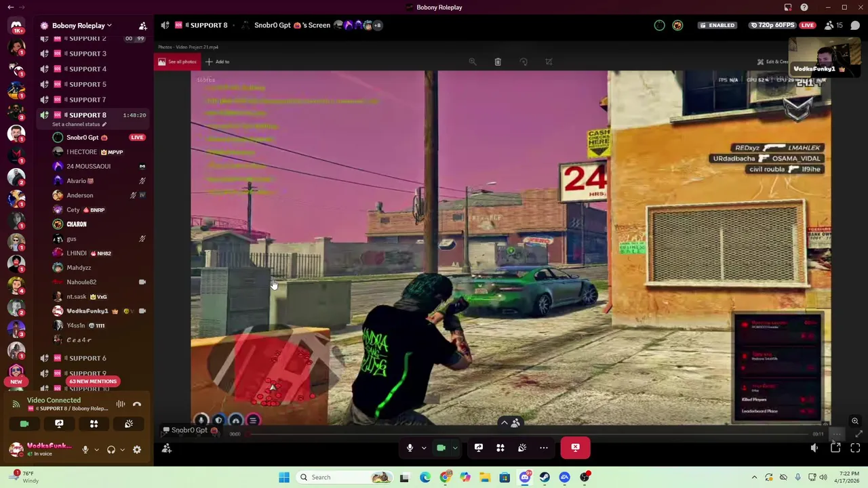
Task: Click the streamed video progress bar
Action: pos(529,434)
